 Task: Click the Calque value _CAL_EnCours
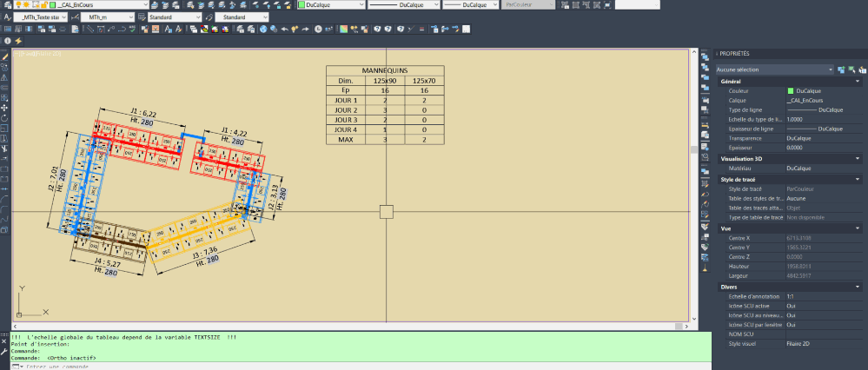point(805,101)
